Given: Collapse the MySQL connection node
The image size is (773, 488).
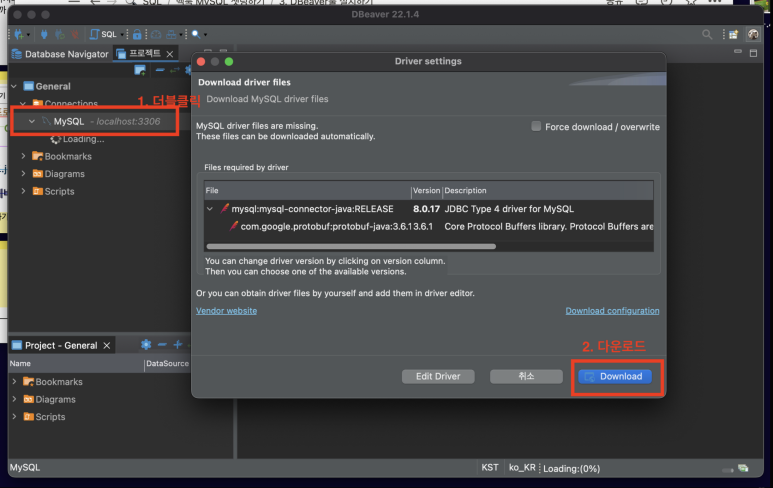Looking at the screenshot, I should [32, 121].
